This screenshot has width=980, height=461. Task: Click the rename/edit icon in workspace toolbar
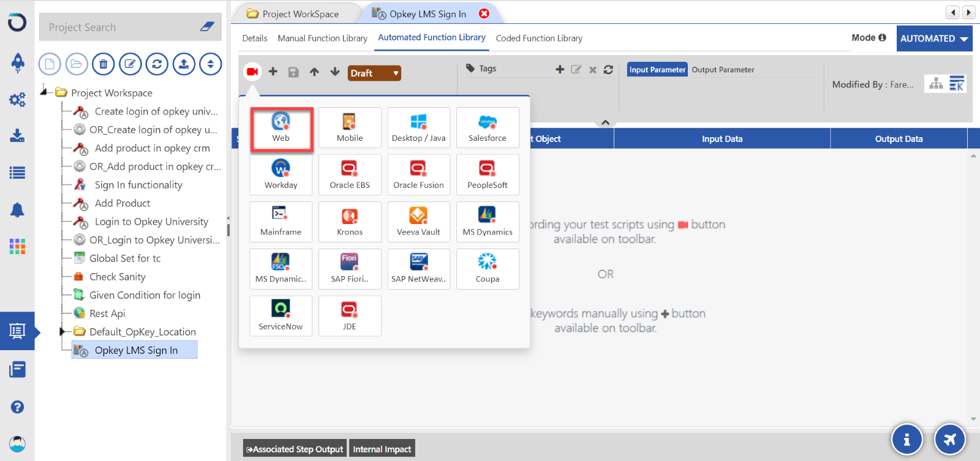(x=130, y=64)
